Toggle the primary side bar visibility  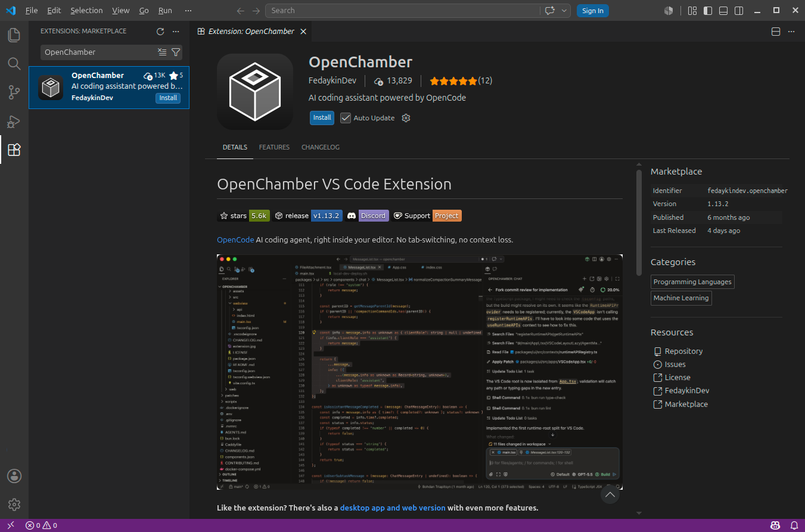click(x=708, y=11)
